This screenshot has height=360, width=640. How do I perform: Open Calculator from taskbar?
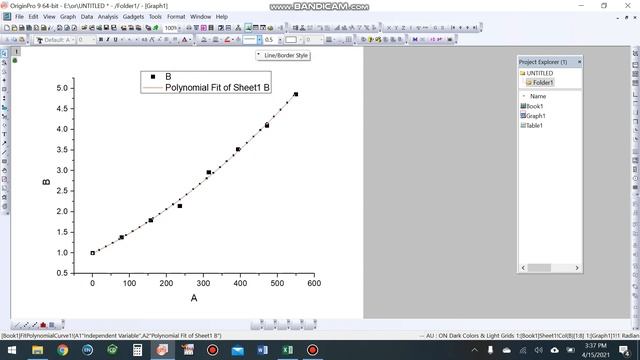(x=138, y=350)
